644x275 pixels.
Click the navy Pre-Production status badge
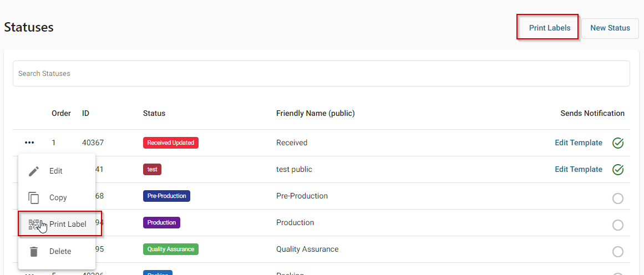[166, 196]
